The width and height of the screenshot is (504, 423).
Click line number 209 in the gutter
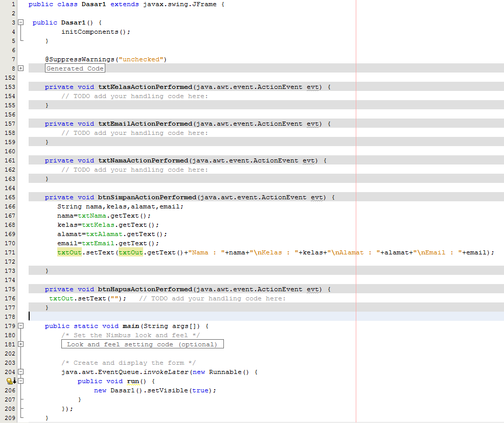[10, 418]
